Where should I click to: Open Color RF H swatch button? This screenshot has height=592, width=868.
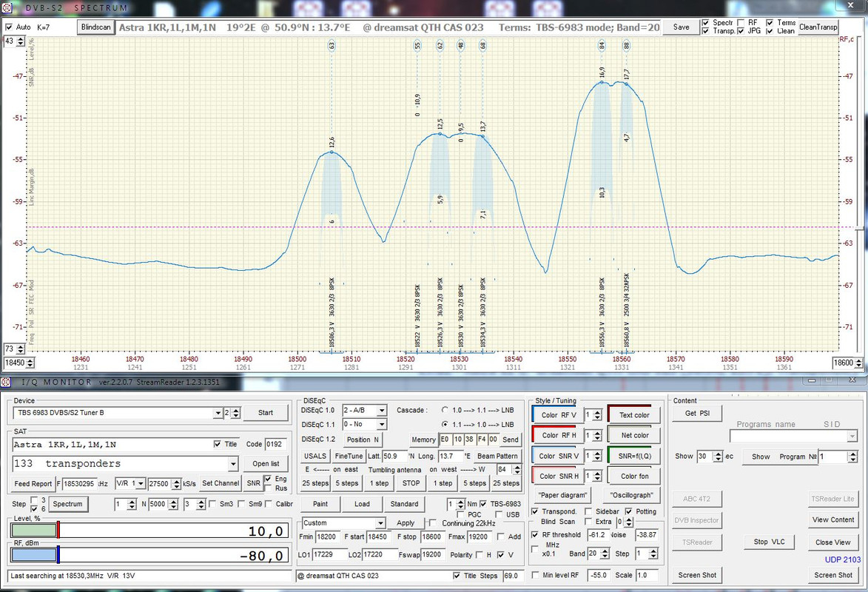(557, 435)
